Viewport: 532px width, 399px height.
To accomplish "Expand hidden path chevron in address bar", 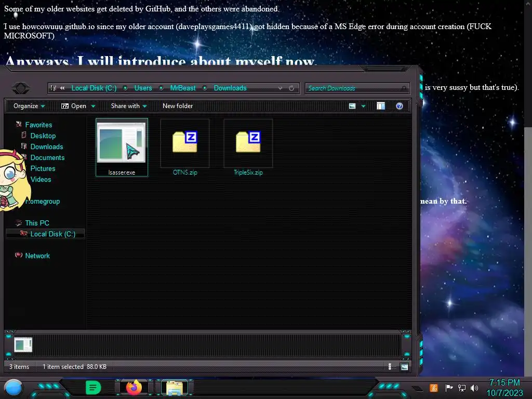I will [62, 88].
